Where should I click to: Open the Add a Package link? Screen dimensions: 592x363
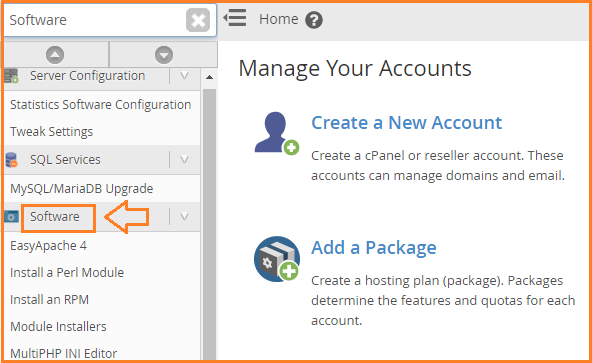click(374, 248)
